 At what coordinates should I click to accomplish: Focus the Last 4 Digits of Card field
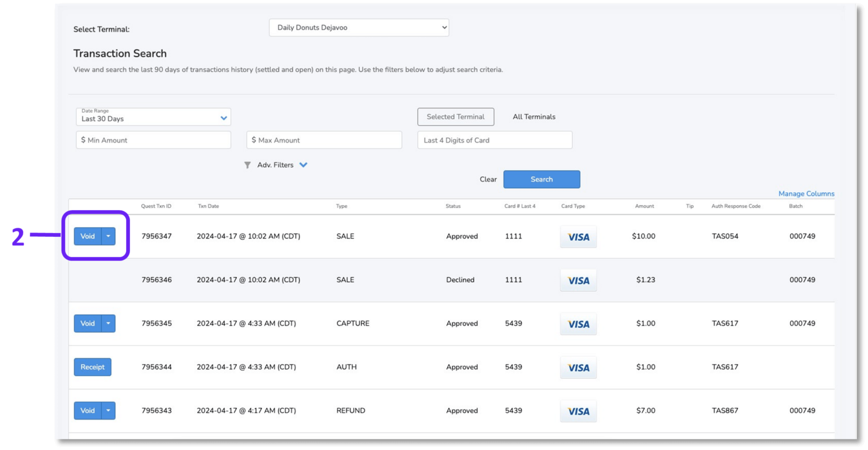494,140
